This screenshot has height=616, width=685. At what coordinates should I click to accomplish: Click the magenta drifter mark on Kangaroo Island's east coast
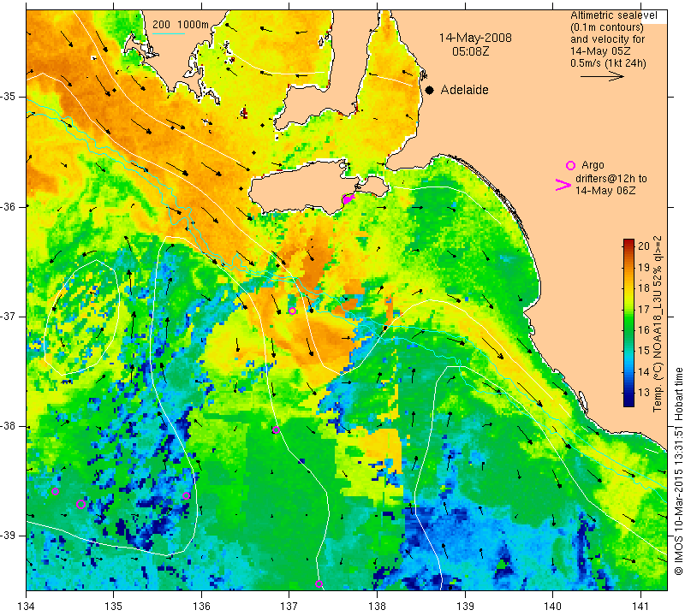point(348,199)
